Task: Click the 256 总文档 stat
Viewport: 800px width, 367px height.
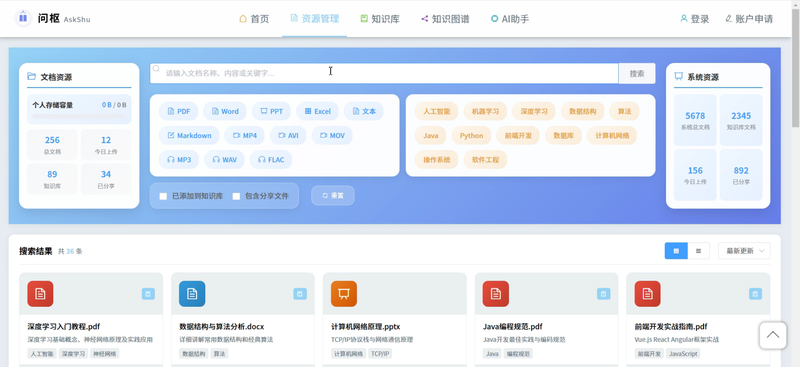Action: click(x=52, y=144)
